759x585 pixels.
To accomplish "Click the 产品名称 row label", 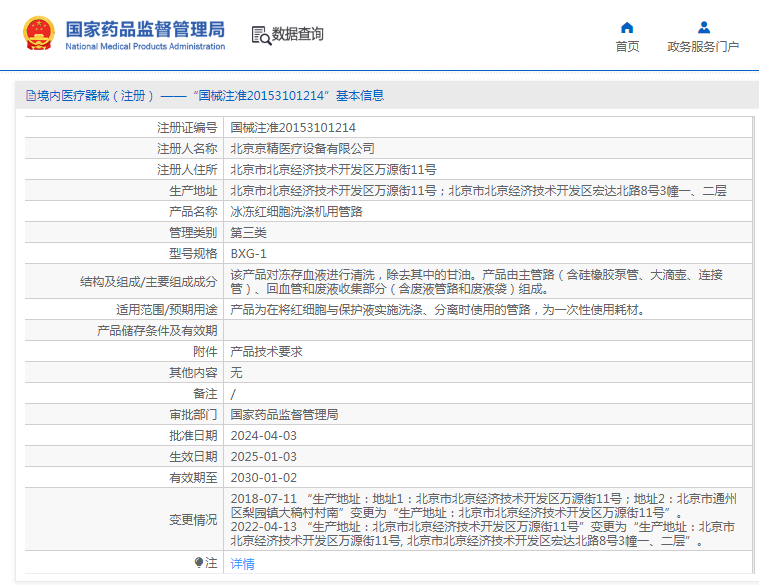I will [193, 212].
